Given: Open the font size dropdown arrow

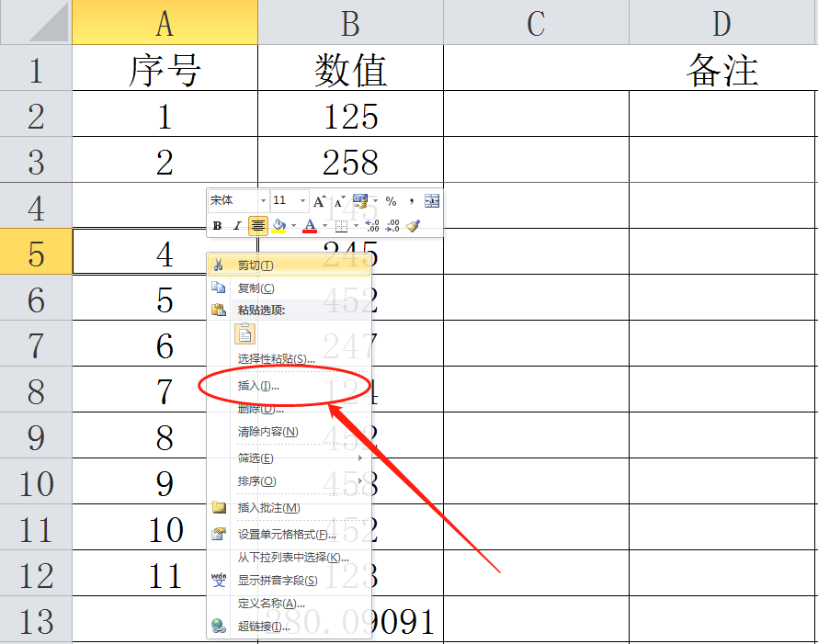Looking at the screenshot, I should (x=302, y=201).
